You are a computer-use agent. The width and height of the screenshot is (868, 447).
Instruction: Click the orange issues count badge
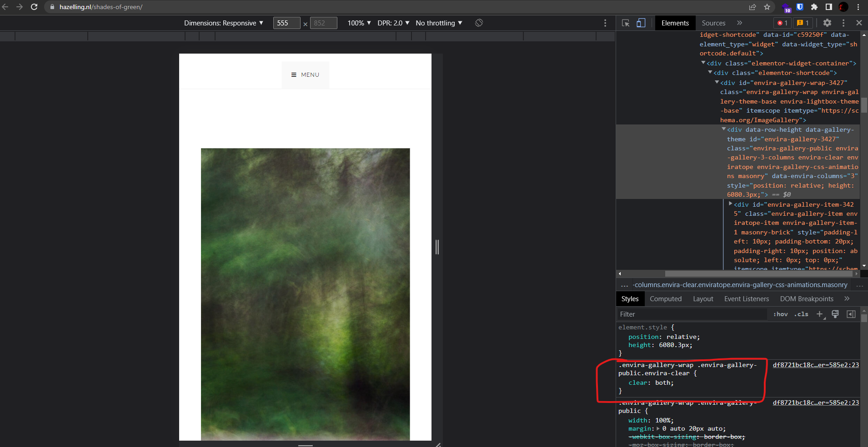click(x=803, y=23)
